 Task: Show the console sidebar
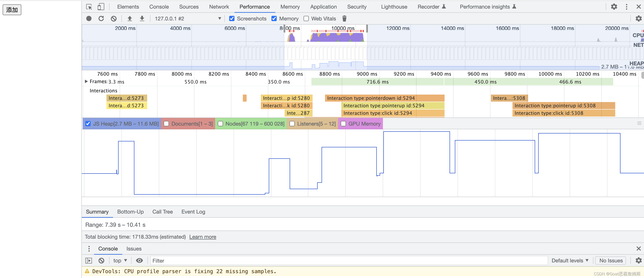[88, 260]
